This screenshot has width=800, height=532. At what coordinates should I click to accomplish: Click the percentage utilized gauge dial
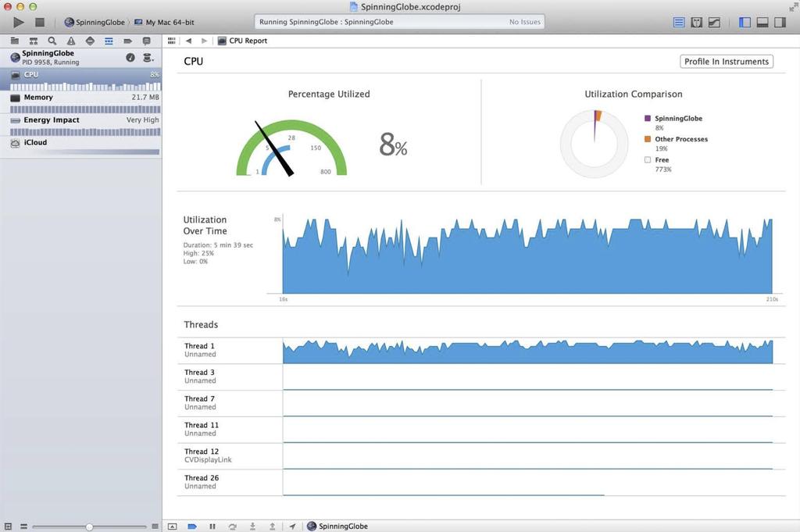291,148
